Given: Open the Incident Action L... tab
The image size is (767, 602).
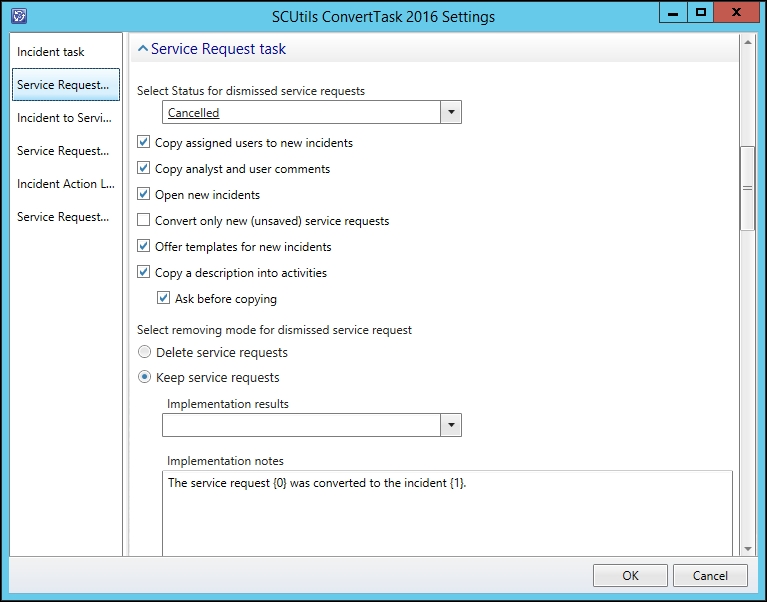Looking at the screenshot, I should [66, 184].
